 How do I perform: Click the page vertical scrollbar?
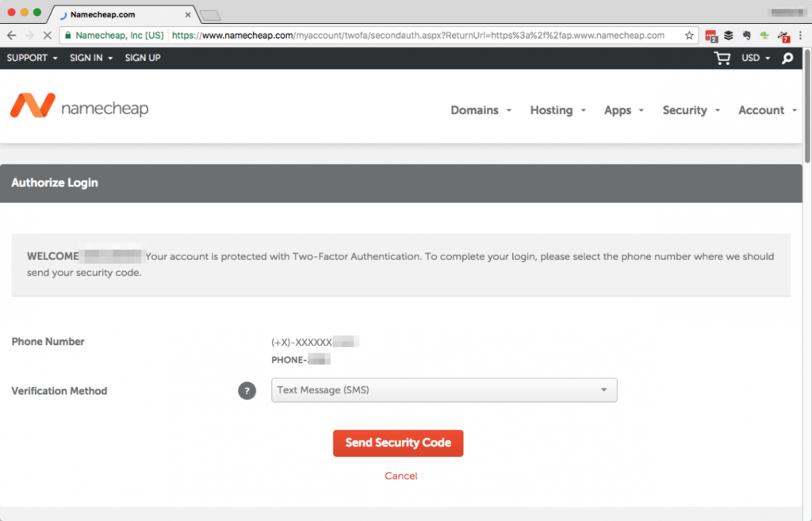tap(806, 106)
